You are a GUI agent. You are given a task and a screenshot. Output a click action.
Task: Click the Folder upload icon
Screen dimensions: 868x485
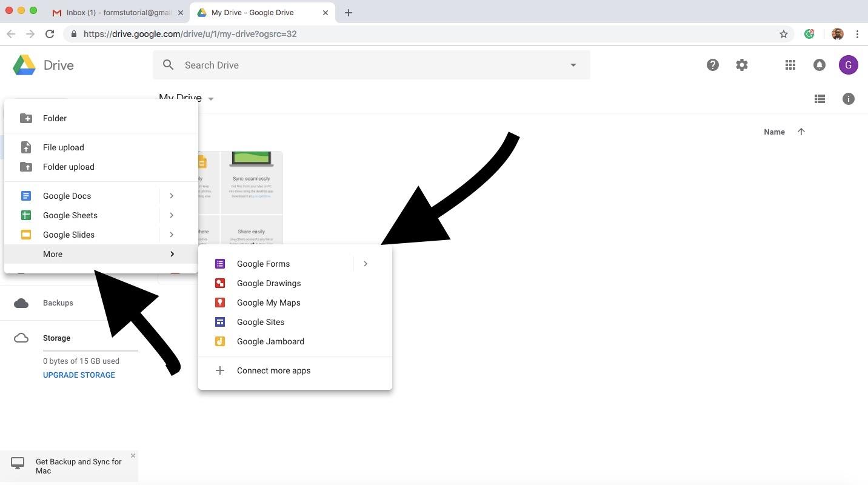(x=26, y=167)
